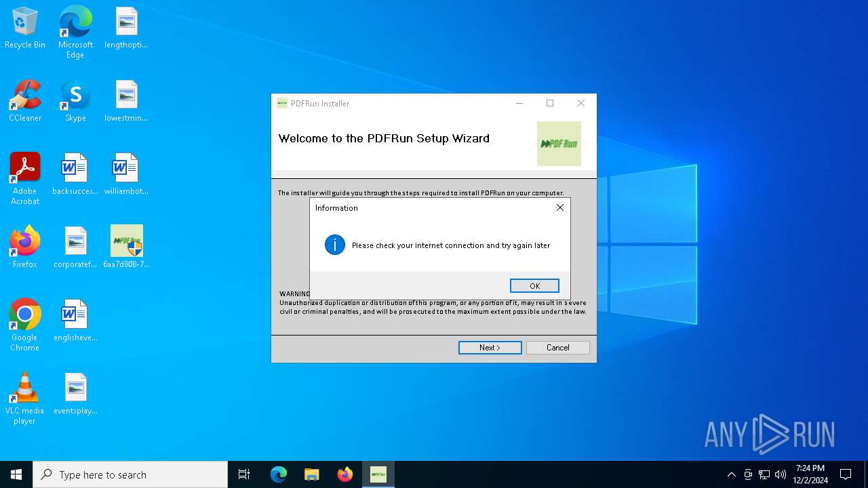Screen dimensions: 868x488
Task: Open File Explorer from the taskbar
Action: tap(312, 474)
